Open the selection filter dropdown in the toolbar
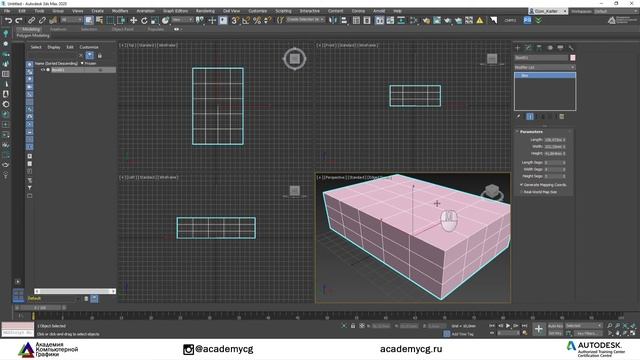 tap(71, 20)
